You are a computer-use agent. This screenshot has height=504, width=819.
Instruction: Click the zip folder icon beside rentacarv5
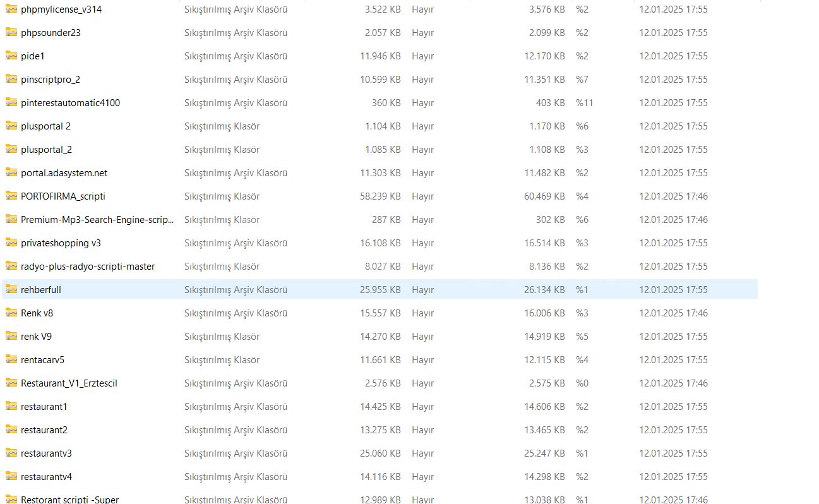point(11,359)
